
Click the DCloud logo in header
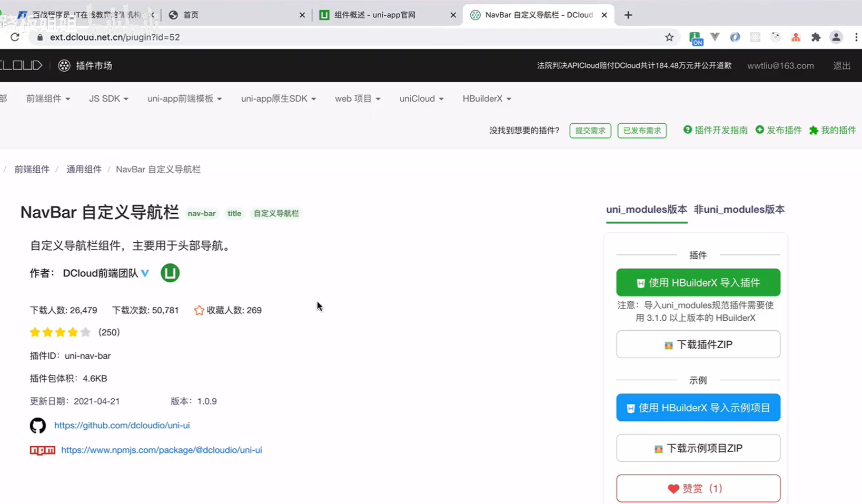click(x=21, y=65)
